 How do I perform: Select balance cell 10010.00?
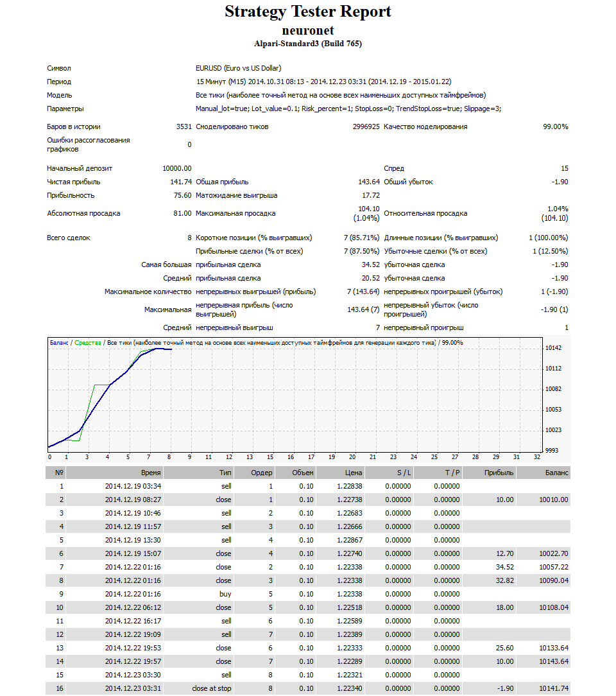pos(554,500)
